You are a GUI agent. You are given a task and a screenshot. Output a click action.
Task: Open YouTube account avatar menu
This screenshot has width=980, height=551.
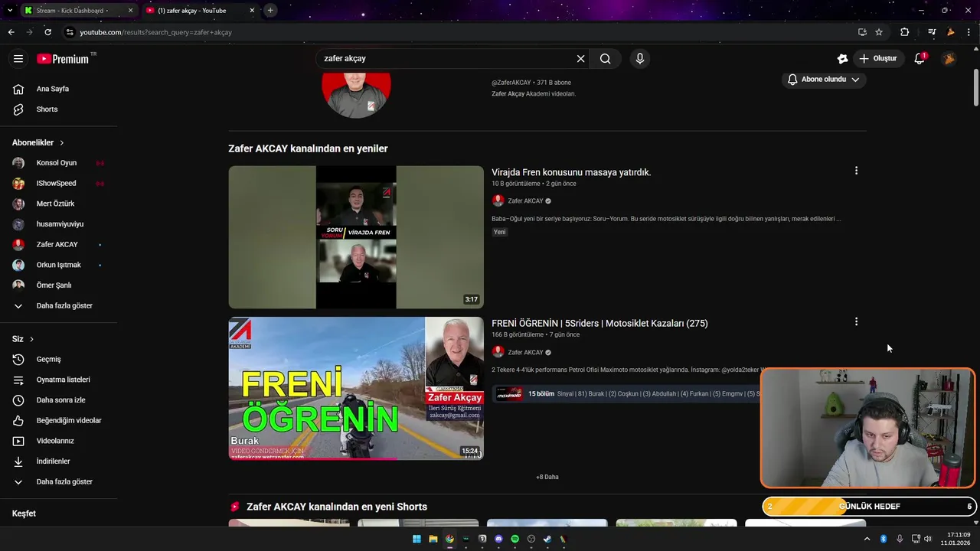point(949,59)
